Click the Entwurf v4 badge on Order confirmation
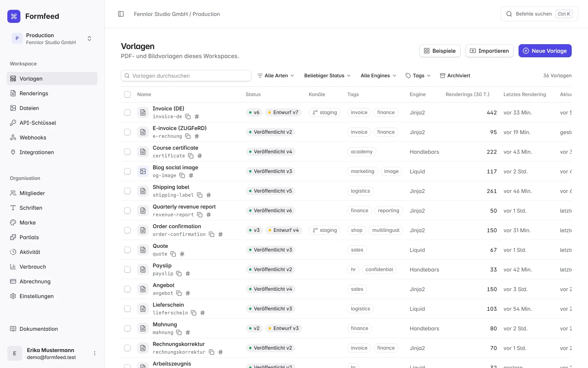588x368 pixels. 283,230
